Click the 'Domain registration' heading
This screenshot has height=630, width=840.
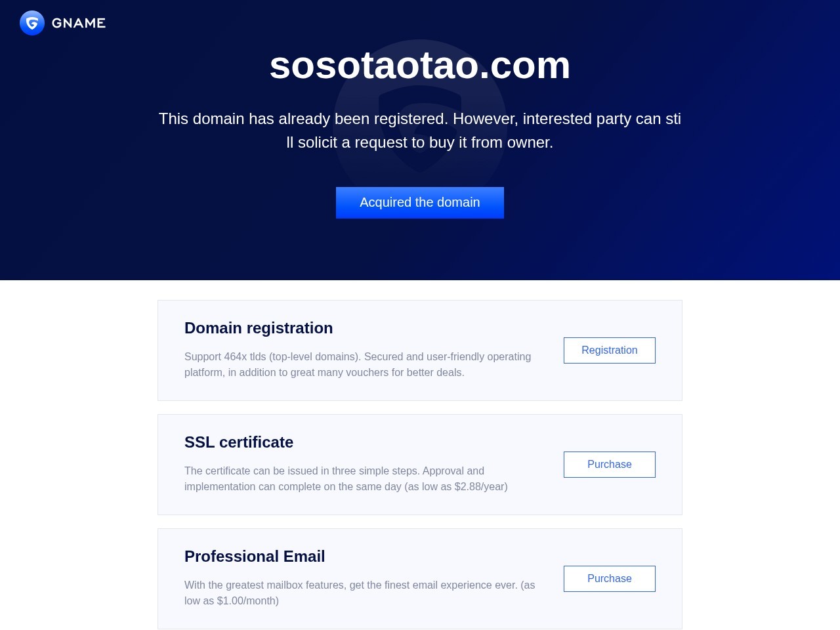(259, 328)
